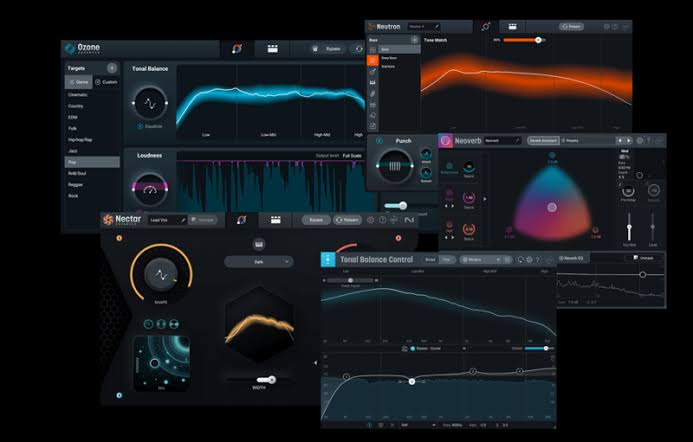Viewport: 693px width, 442px height.
Task: Toggle the red power button at Nectar top-right
Action: tap(398, 238)
